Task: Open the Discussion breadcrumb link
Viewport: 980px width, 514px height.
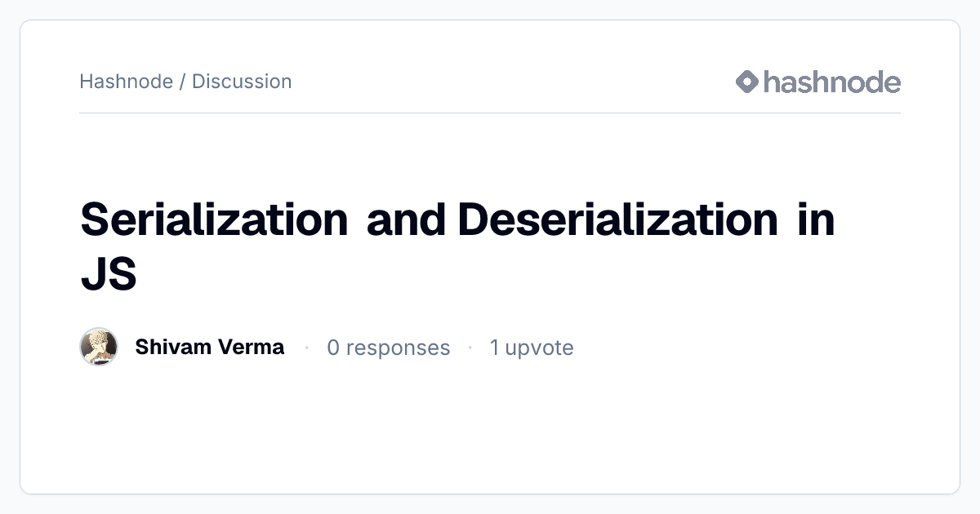Action: (x=242, y=82)
